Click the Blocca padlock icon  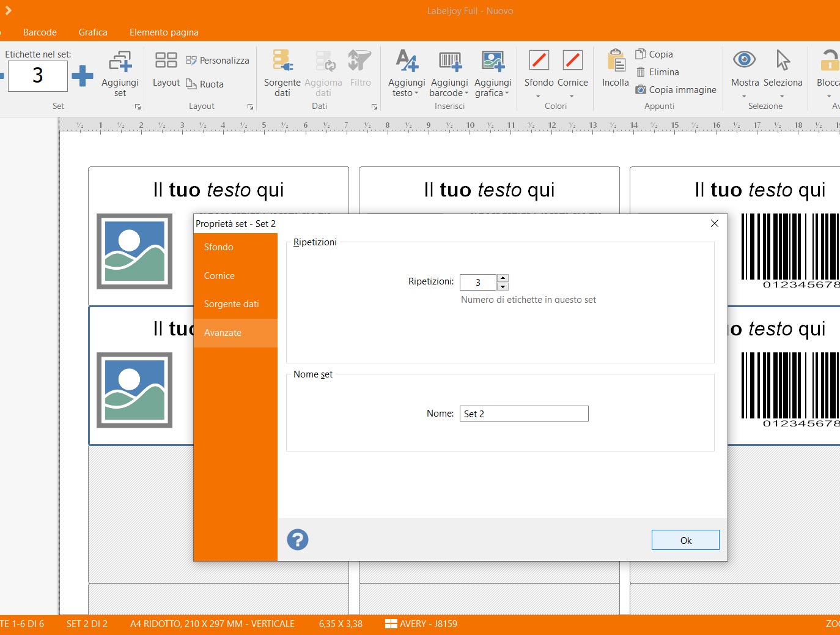[829, 60]
